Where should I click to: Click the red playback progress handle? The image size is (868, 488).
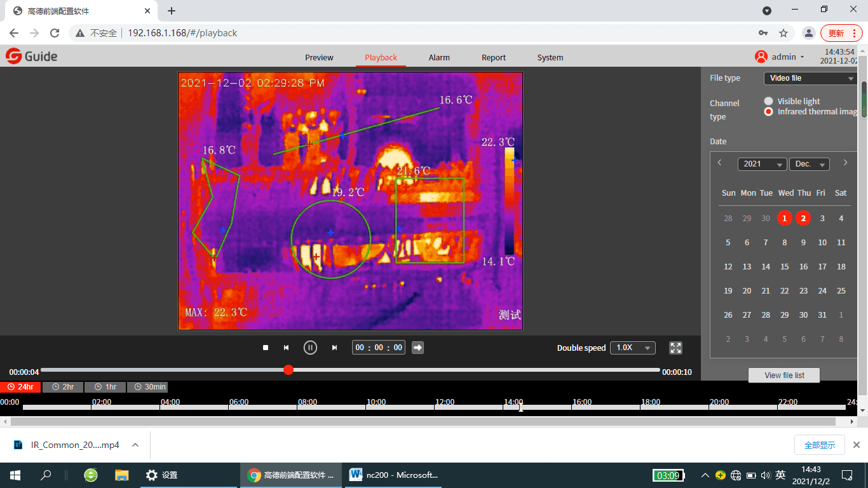pos(288,370)
